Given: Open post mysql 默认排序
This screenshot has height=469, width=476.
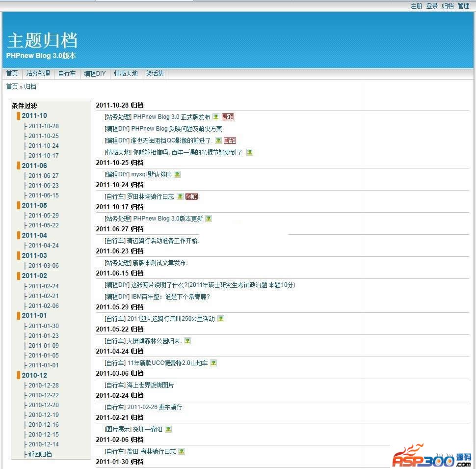Looking at the screenshot, I should [151, 174].
